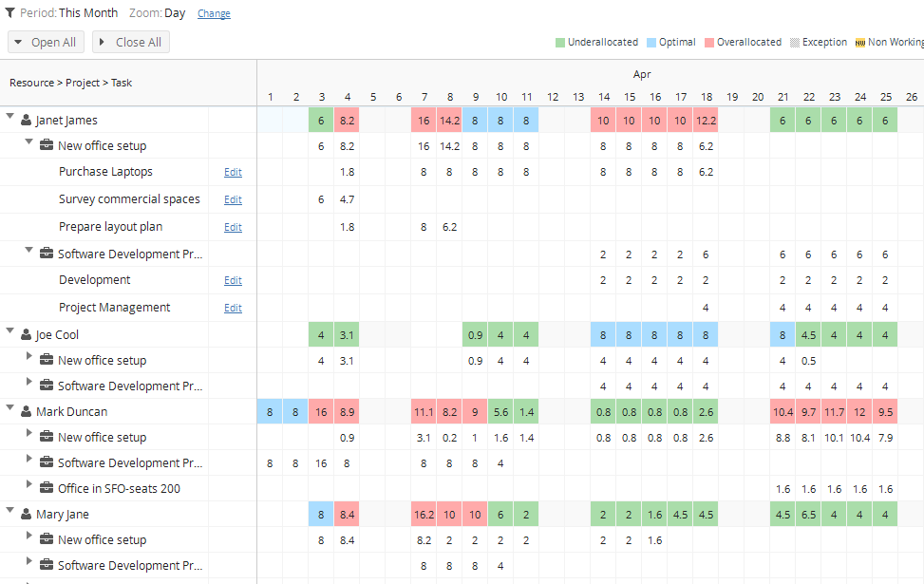Click Joe Cool person icon
Screen dimensions: 924x584
tap(26, 334)
